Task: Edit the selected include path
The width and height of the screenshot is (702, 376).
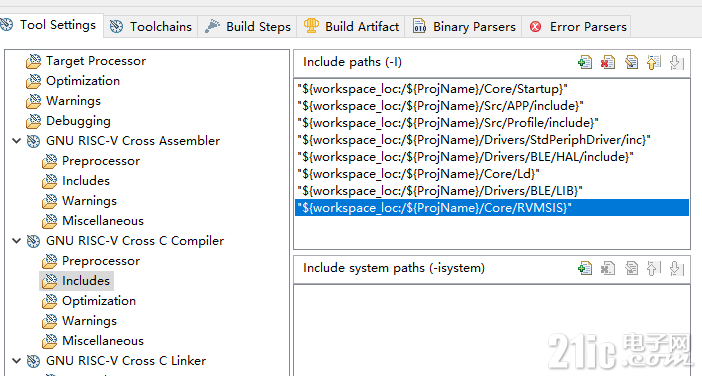Action: pyautogui.click(x=631, y=62)
